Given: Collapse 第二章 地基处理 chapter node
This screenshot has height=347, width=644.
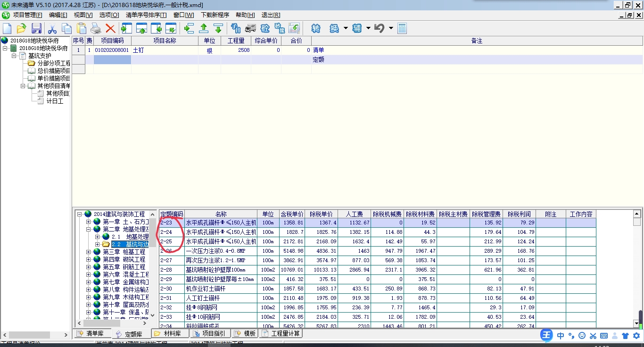Looking at the screenshot, I should pyautogui.click(x=89, y=229).
